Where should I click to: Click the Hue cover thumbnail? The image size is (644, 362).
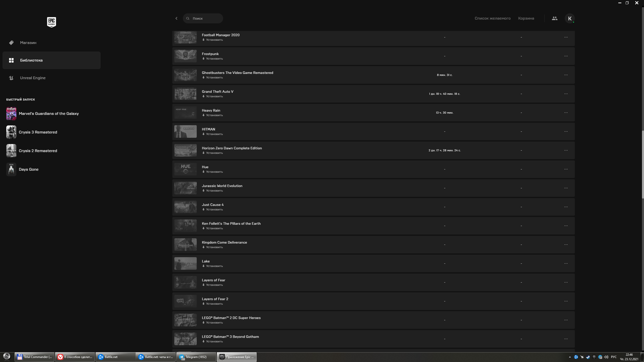185,169
